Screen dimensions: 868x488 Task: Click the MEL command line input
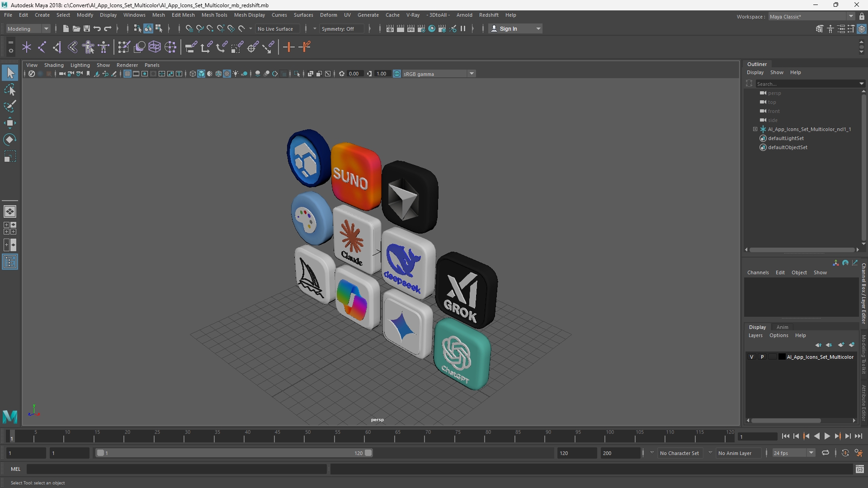click(x=176, y=469)
